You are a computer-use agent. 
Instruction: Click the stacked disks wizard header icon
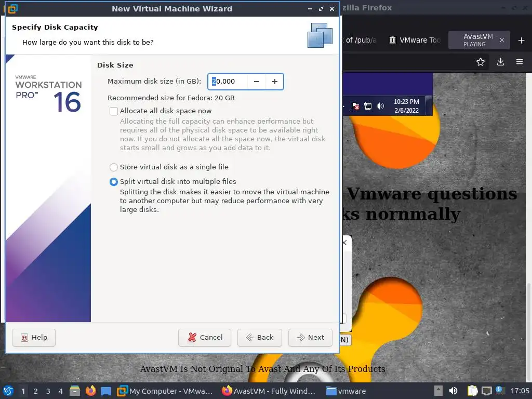pos(320,35)
